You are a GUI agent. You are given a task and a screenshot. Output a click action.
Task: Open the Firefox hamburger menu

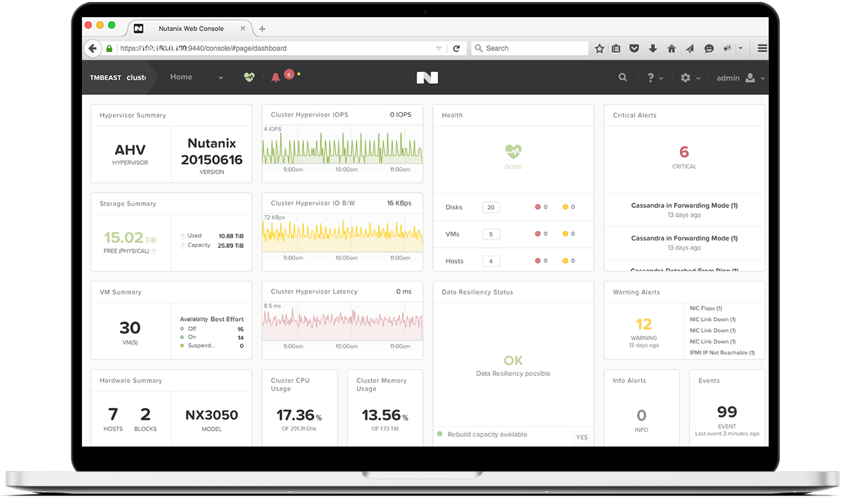(761, 48)
